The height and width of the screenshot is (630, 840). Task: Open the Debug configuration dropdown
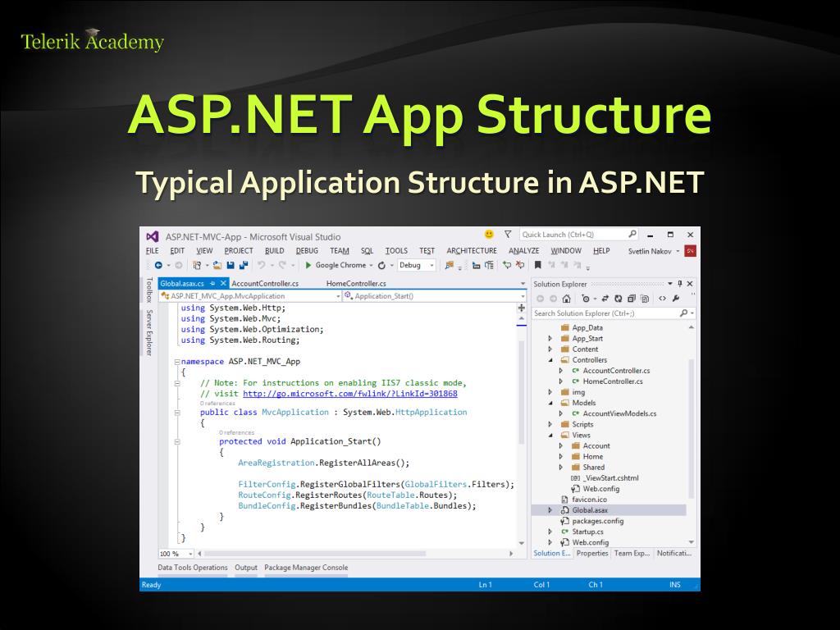pyautogui.click(x=416, y=265)
